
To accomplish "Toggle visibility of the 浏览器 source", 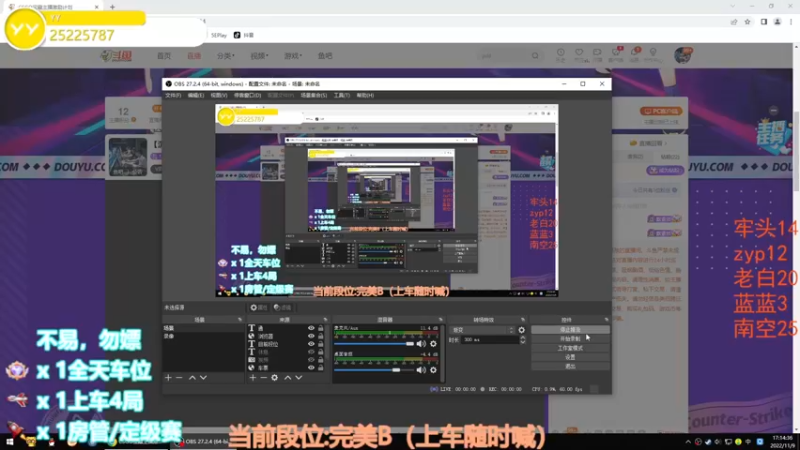I will click(311, 336).
